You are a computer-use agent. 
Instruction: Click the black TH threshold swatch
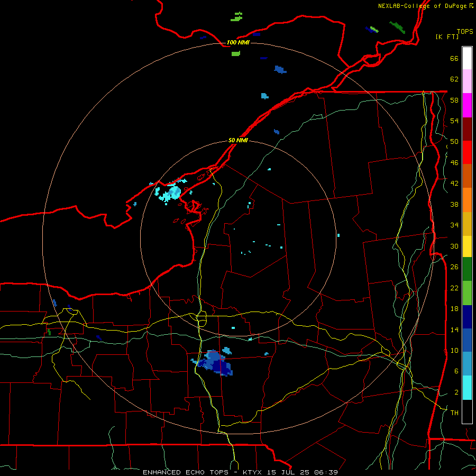point(467,411)
